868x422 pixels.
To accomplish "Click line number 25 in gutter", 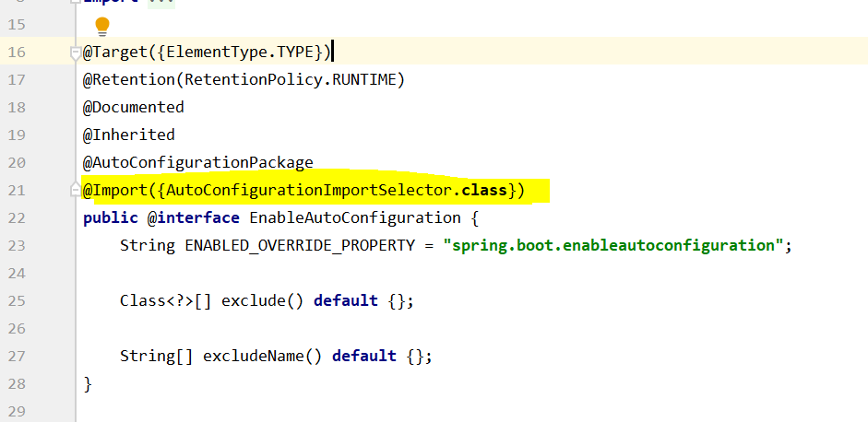I will [x=18, y=301].
